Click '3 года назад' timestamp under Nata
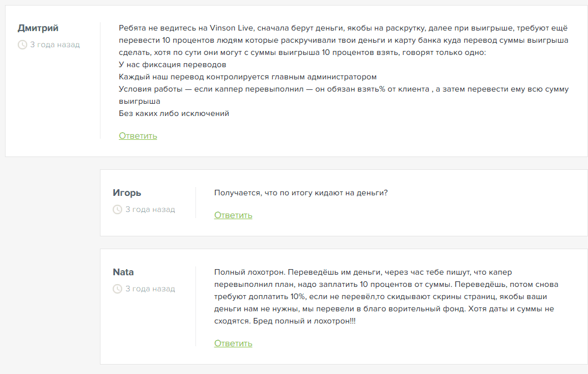Image resolution: width=588 pixels, height=374 pixels. point(150,289)
